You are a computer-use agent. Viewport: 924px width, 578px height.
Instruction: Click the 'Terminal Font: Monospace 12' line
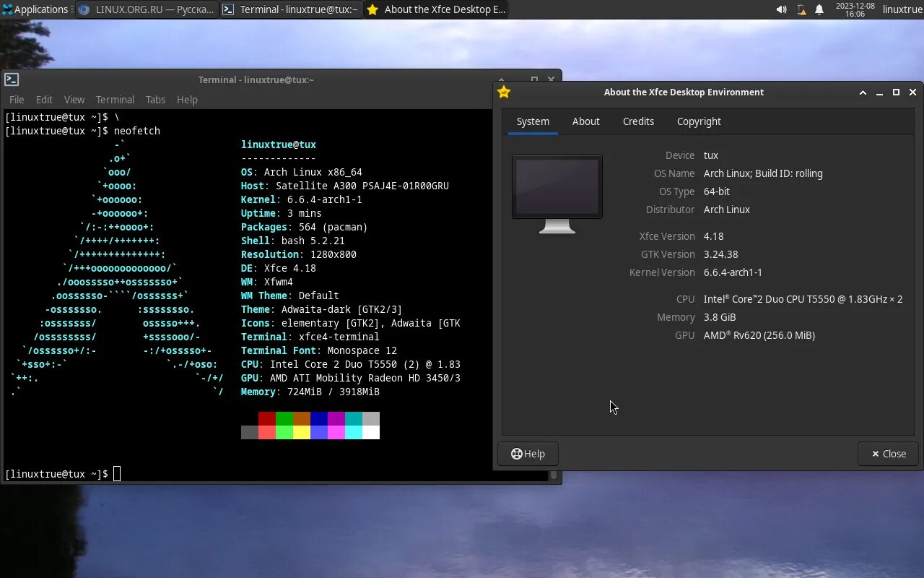pyautogui.click(x=319, y=350)
